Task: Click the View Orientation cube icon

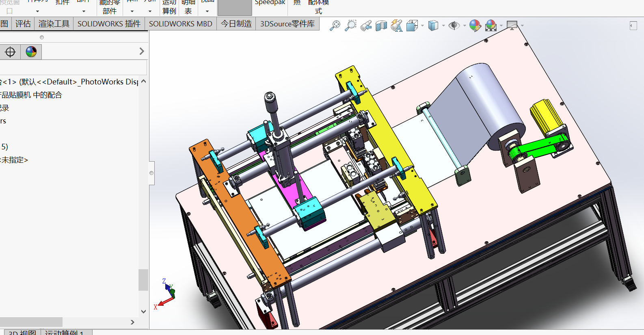Action: (412, 26)
